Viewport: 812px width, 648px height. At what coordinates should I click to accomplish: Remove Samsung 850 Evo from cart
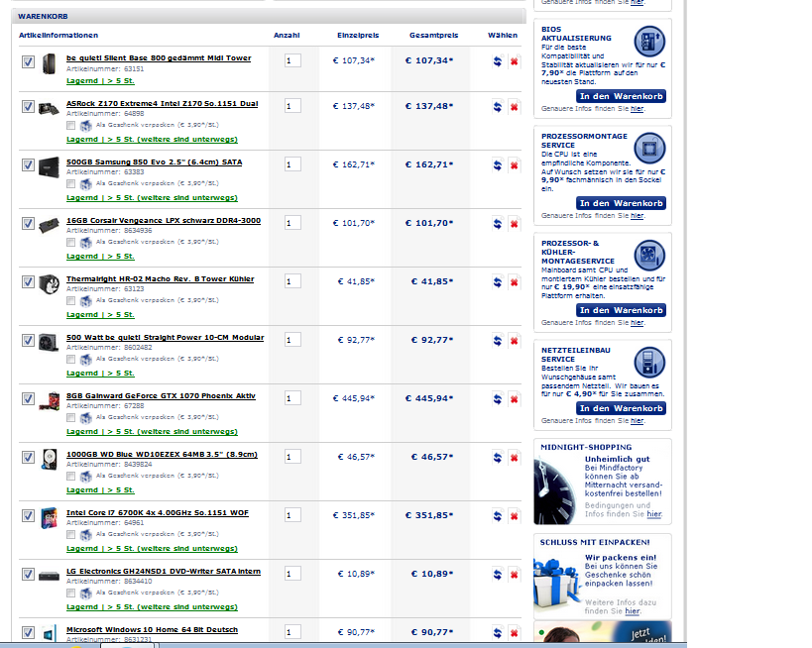click(x=514, y=165)
